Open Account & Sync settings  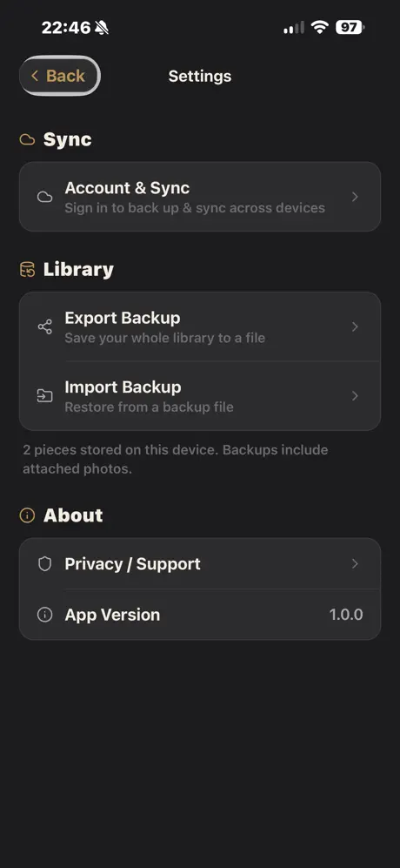tap(200, 197)
